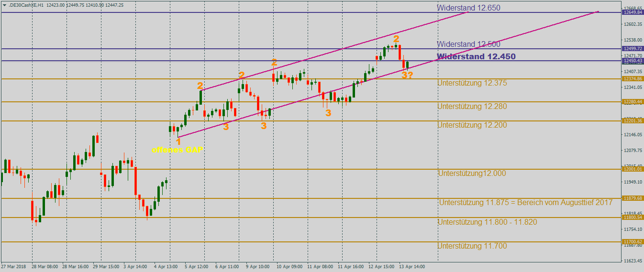Select the 'Unterstützung 12.280' label
The height and width of the screenshot is (272, 644).
(x=472, y=107)
